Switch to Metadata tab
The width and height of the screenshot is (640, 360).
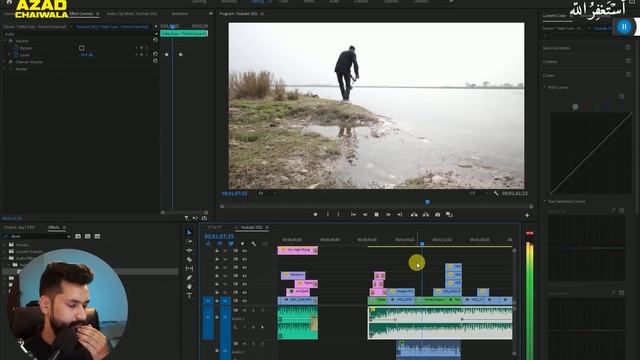click(x=179, y=14)
